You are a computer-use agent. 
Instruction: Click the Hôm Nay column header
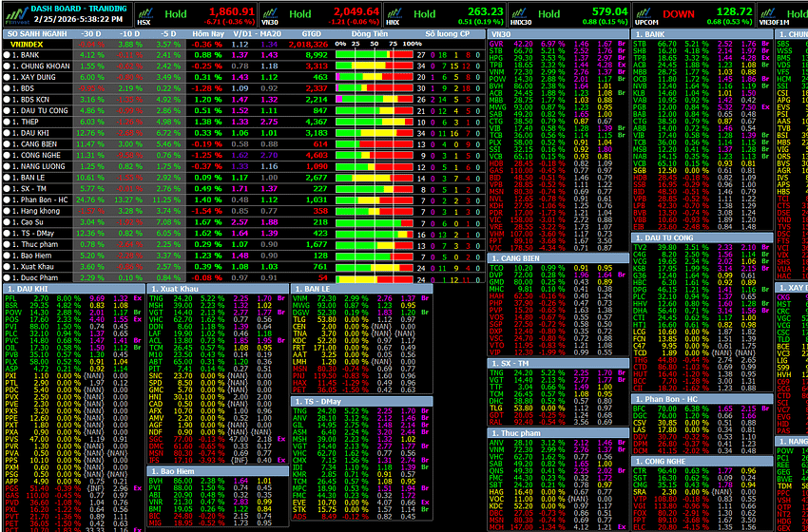point(202,33)
